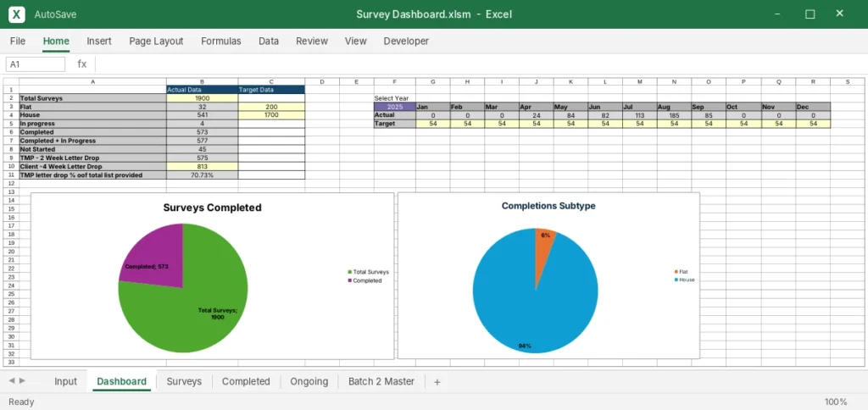Click the Name Box showing A1
The image size is (868, 410).
click(x=36, y=64)
